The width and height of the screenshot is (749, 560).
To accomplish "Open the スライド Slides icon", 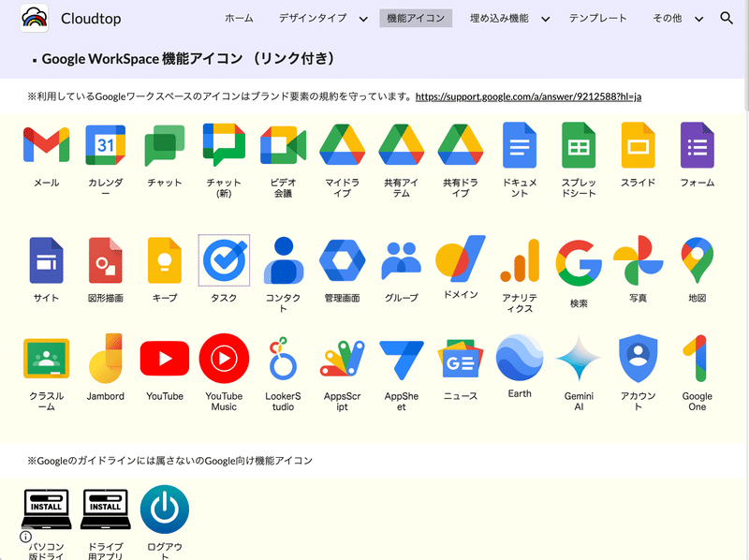I will [639, 145].
